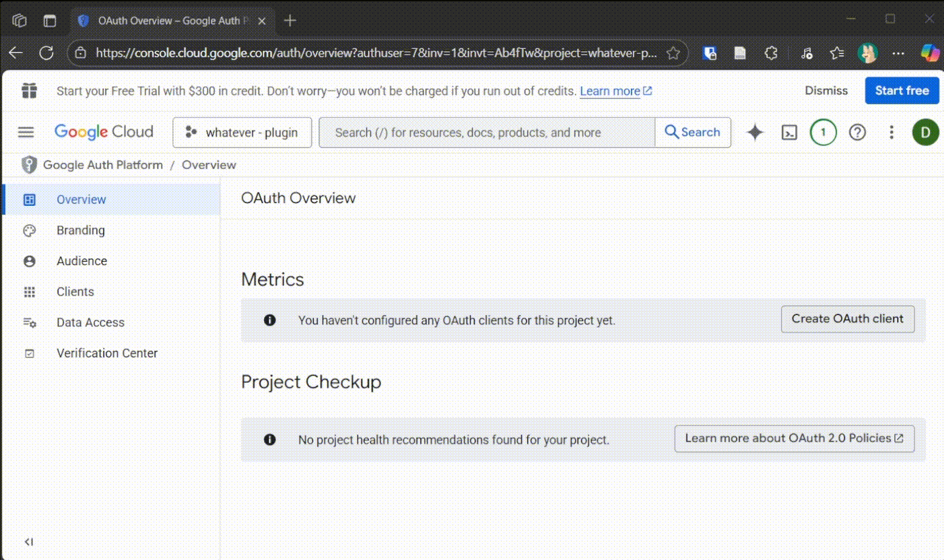Open notifications badge showing 1
944x560 pixels.
[823, 133]
